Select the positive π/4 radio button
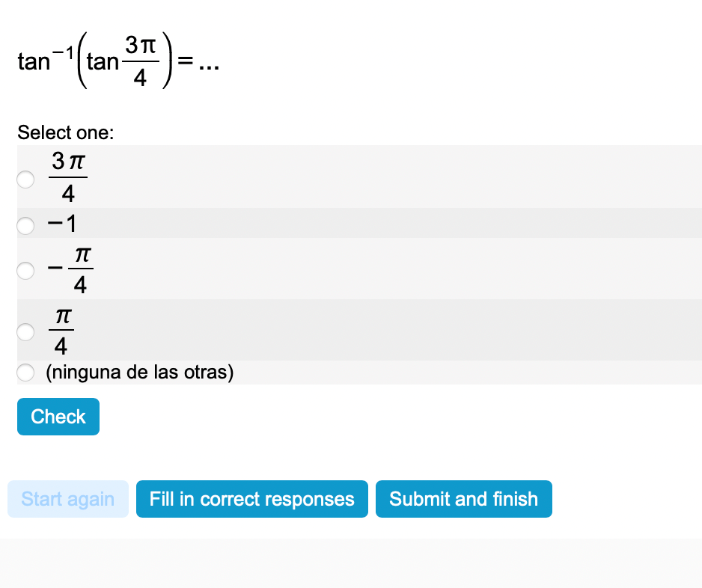Screen dimensions: 702x588 (26, 331)
